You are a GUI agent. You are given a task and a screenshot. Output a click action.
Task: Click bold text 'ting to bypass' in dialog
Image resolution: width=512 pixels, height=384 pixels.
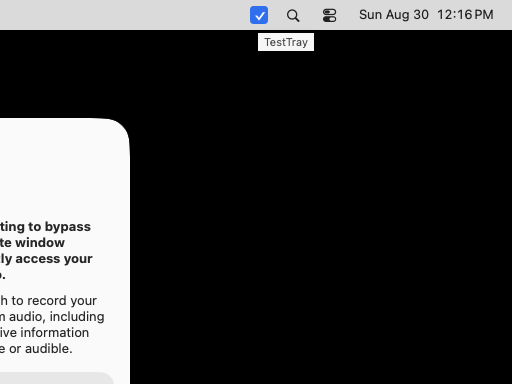(x=45, y=227)
